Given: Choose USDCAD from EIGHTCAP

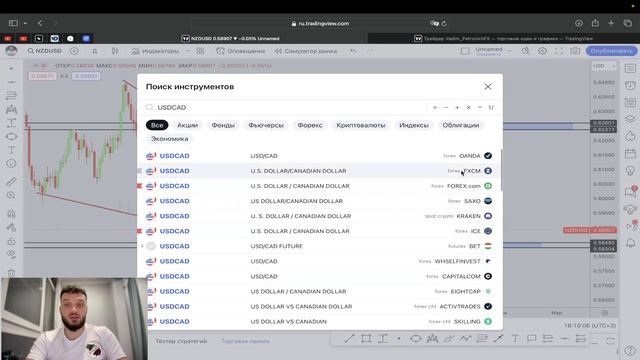Looking at the screenshot, I should 319,291.
